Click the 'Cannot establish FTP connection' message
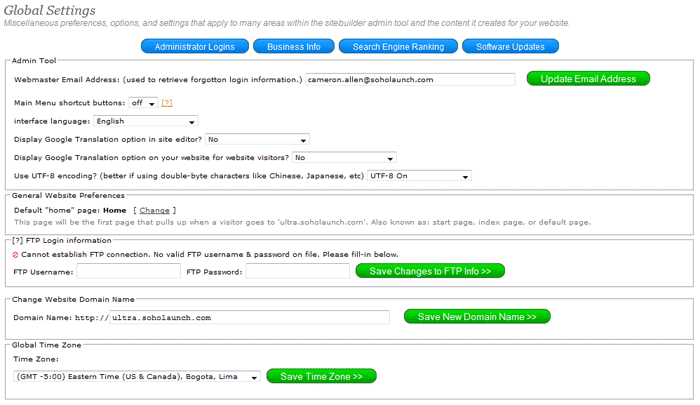Screen dimensions: 700x405 pyautogui.click(x=210, y=255)
